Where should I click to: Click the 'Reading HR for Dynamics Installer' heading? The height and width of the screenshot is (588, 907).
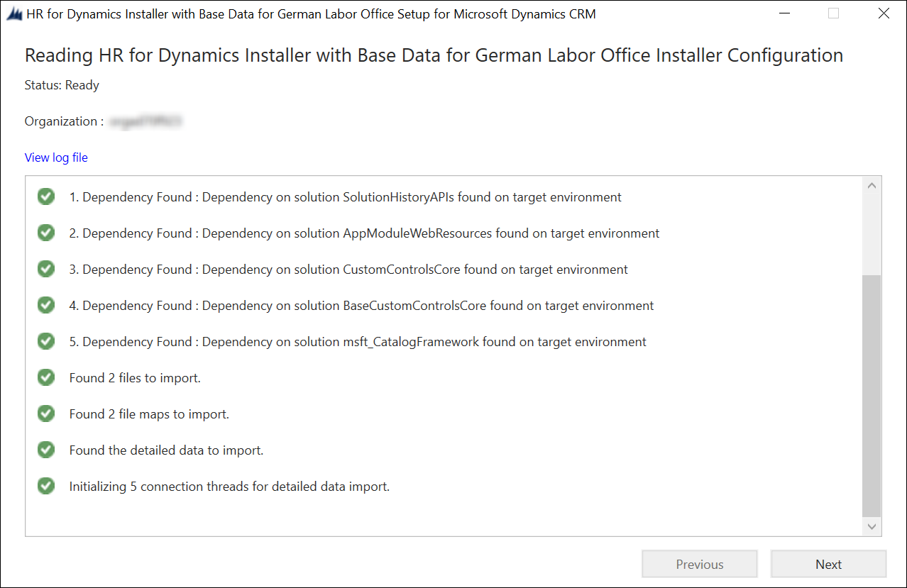pyautogui.click(x=434, y=55)
